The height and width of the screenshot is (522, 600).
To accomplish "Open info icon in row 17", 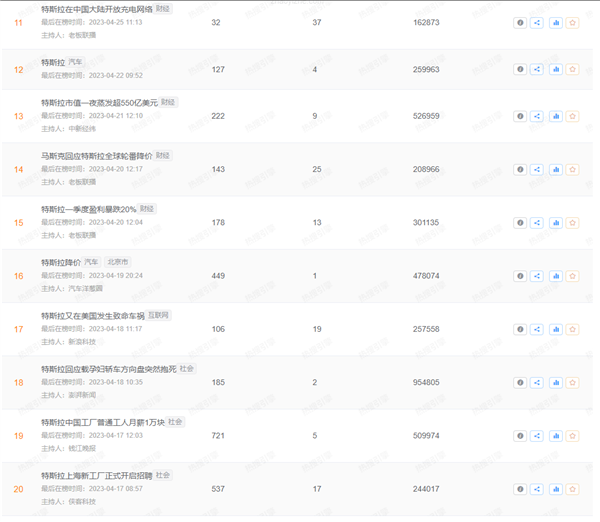I will (x=520, y=329).
